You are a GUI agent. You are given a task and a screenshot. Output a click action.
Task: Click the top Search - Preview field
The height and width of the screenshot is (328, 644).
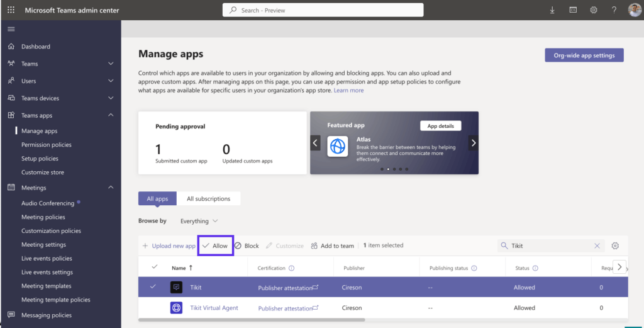323,10
